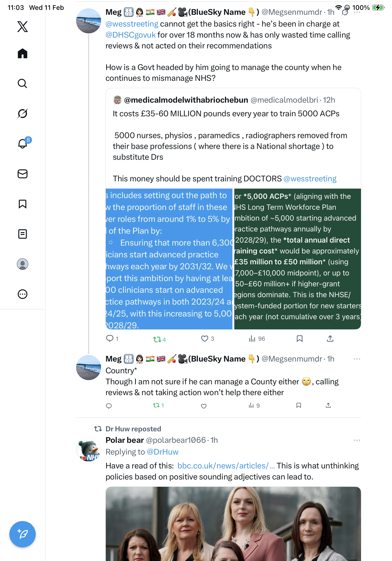Open Lists icon in sidebar
This screenshot has width=392, height=561.
point(23,234)
